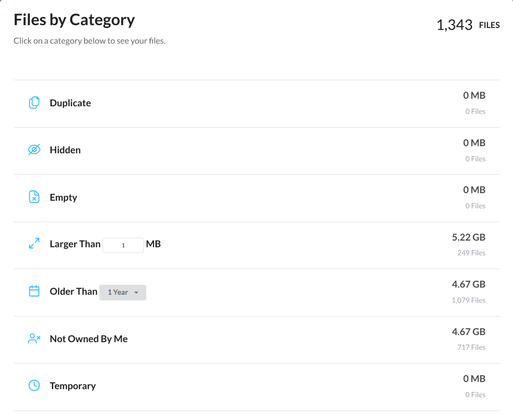
Task: Click the 1,343 FILES total counter
Action: coord(468,25)
